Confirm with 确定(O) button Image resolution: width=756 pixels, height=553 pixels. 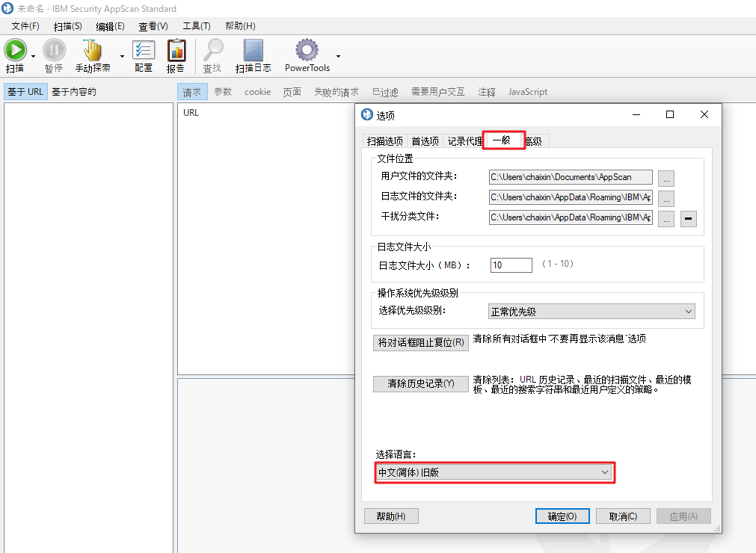pyautogui.click(x=562, y=516)
